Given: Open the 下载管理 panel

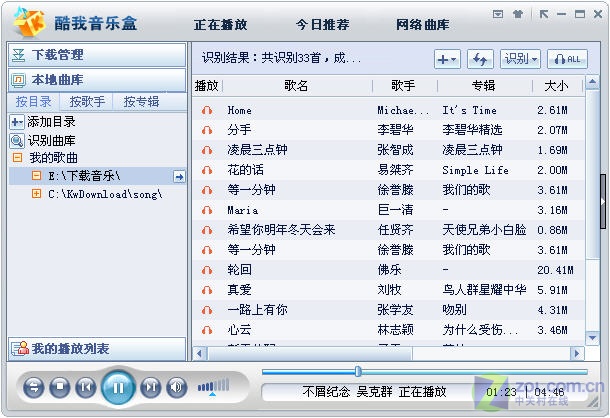Looking at the screenshot, I should tap(96, 55).
